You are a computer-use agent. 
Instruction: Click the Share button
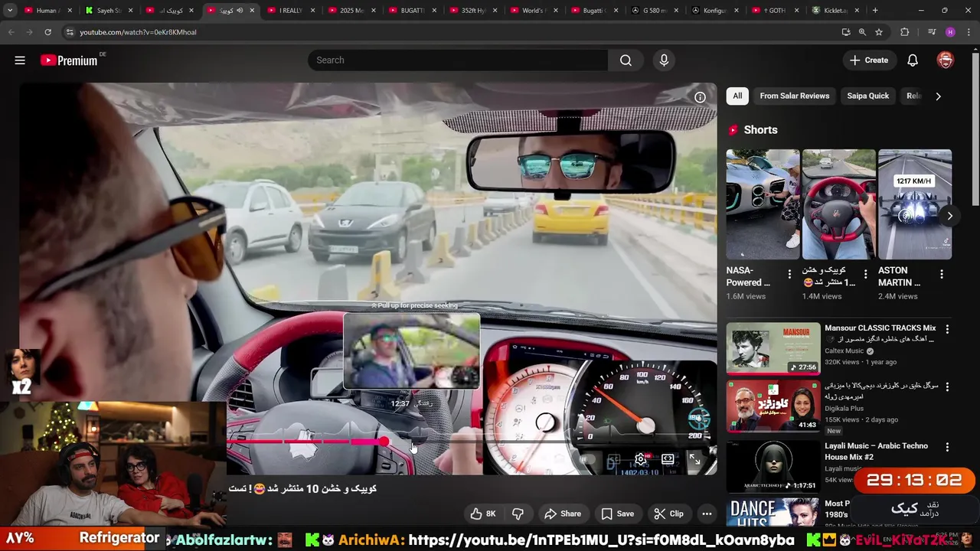[x=562, y=514]
